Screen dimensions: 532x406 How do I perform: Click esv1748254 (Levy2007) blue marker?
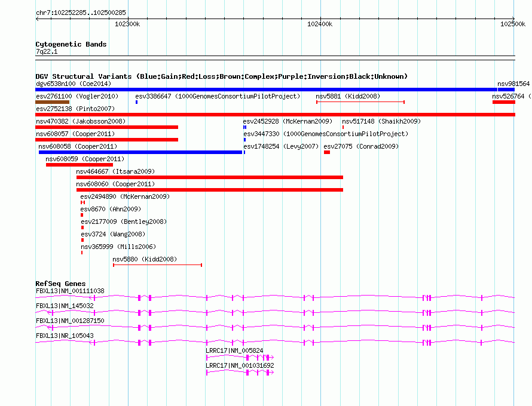coord(244,152)
